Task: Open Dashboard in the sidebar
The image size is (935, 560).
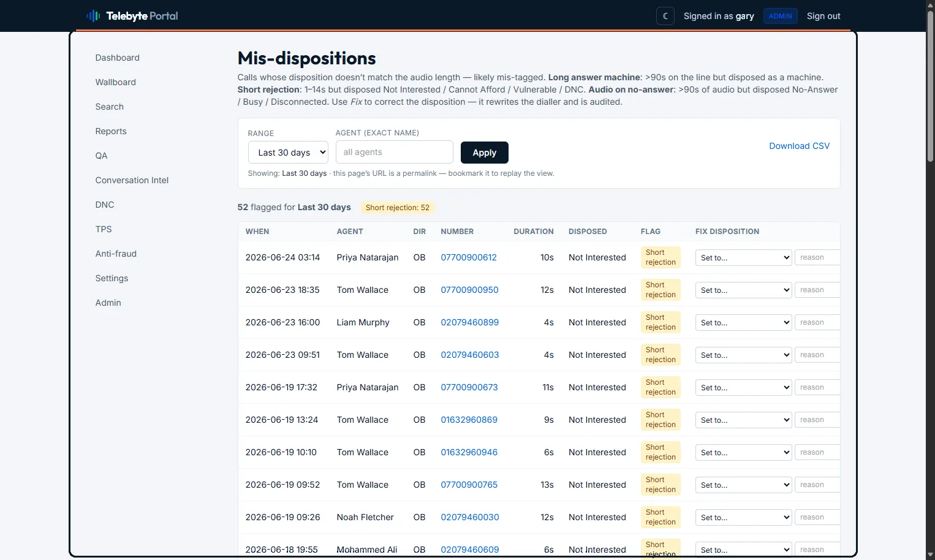Action: pyautogui.click(x=118, y=58)
